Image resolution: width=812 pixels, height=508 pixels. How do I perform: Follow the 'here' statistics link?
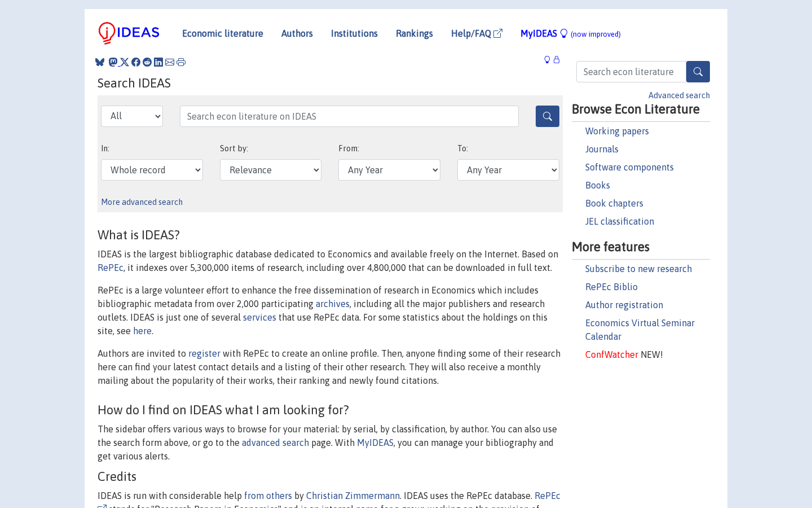tap(142, 331)
